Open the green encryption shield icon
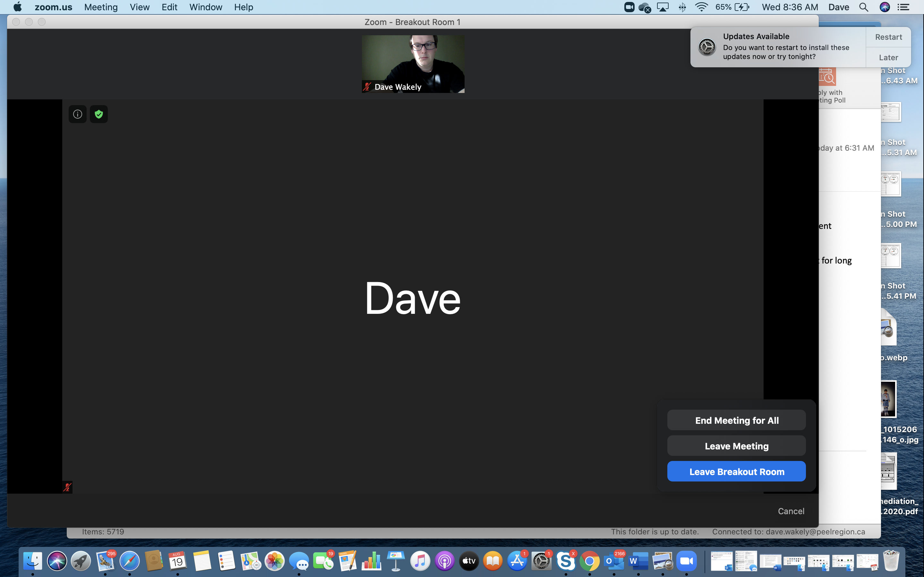This screenshot has width=924, height=577. [x=99, y=114]
